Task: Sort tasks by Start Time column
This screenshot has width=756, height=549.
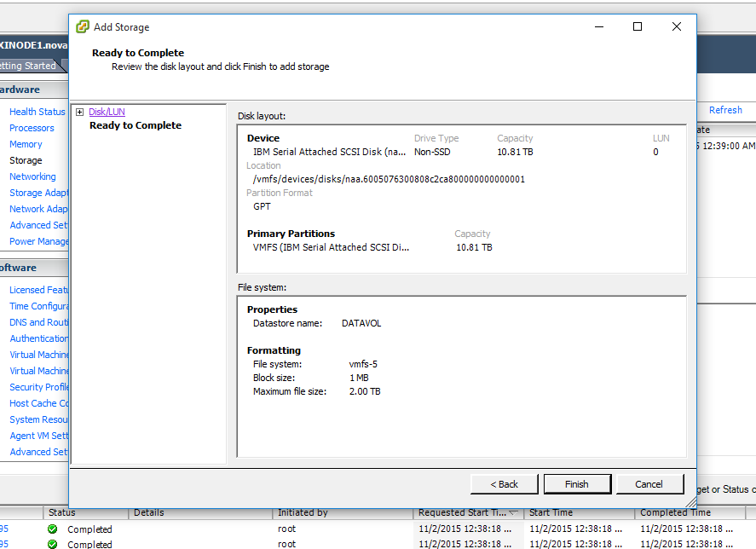Action: click(x=579, y=513)
